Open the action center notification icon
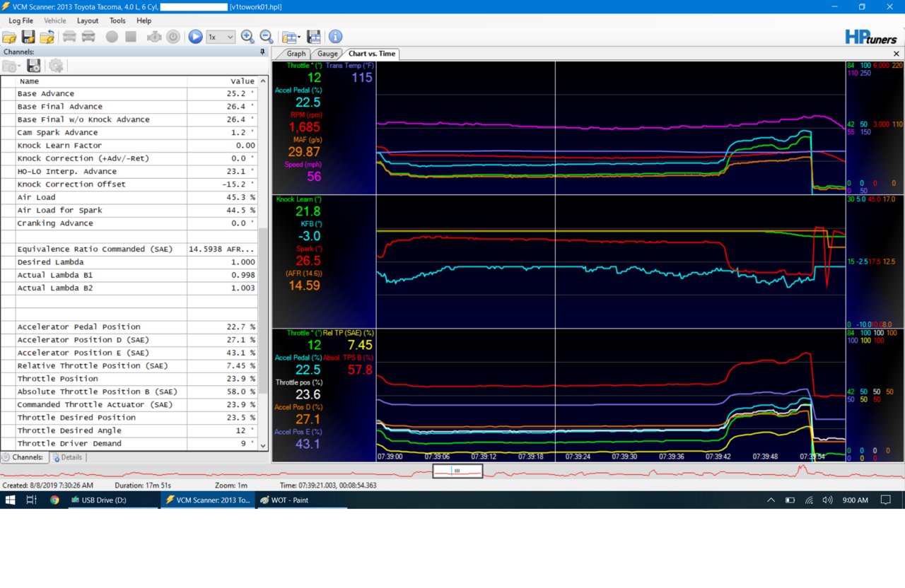Viewport: 905px width, 588px height. [x=885, y=500]
